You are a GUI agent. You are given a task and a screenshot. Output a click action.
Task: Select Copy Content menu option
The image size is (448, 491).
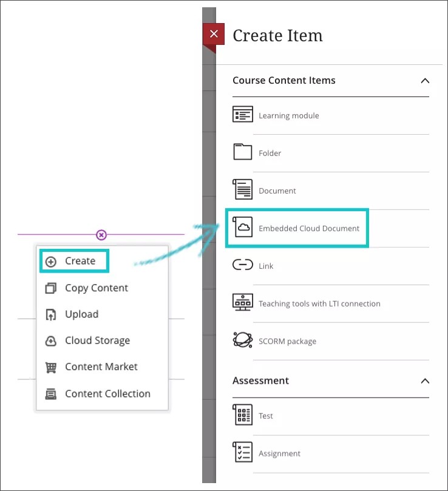(96, 288)
